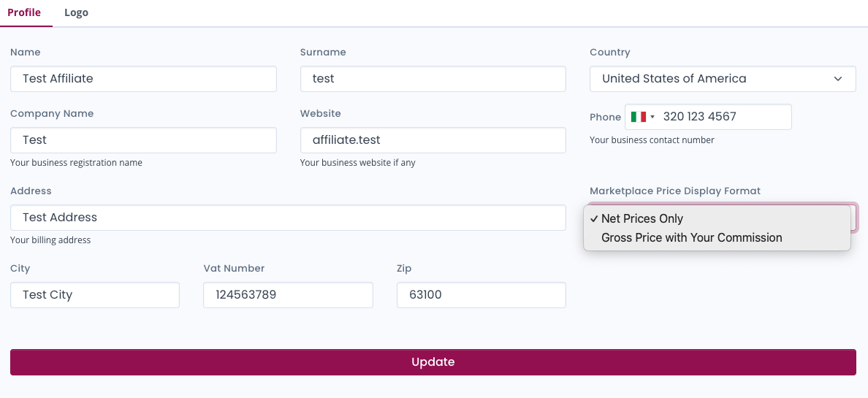The image size is (868, 398).
Task: Choose the Net Prices Only option
Action: point(642,218)
